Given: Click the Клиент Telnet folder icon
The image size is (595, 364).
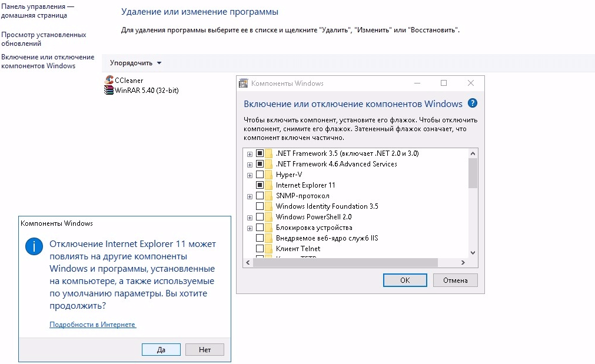Looking at the screenshot, I should tap(268, 249).
